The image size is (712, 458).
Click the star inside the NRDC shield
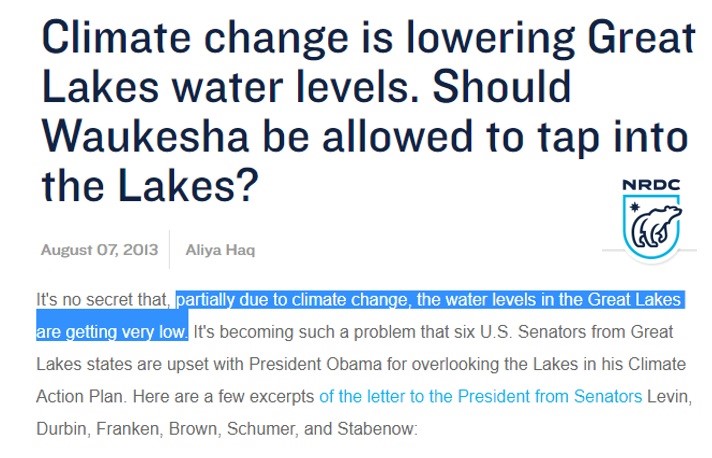tap(635, 207)
